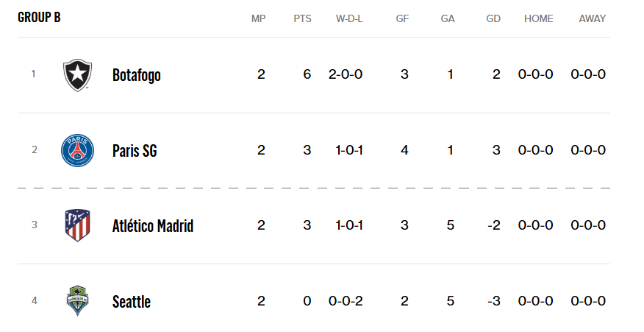This screenshot has width=644, height=332.
Task: Click the AWAY column header
Action: [593, 18]
